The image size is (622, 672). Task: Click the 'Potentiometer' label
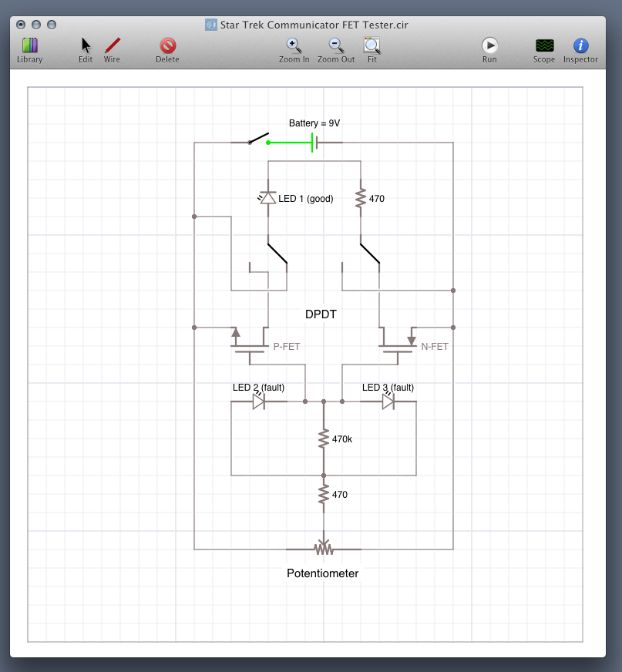pos(322,573)
